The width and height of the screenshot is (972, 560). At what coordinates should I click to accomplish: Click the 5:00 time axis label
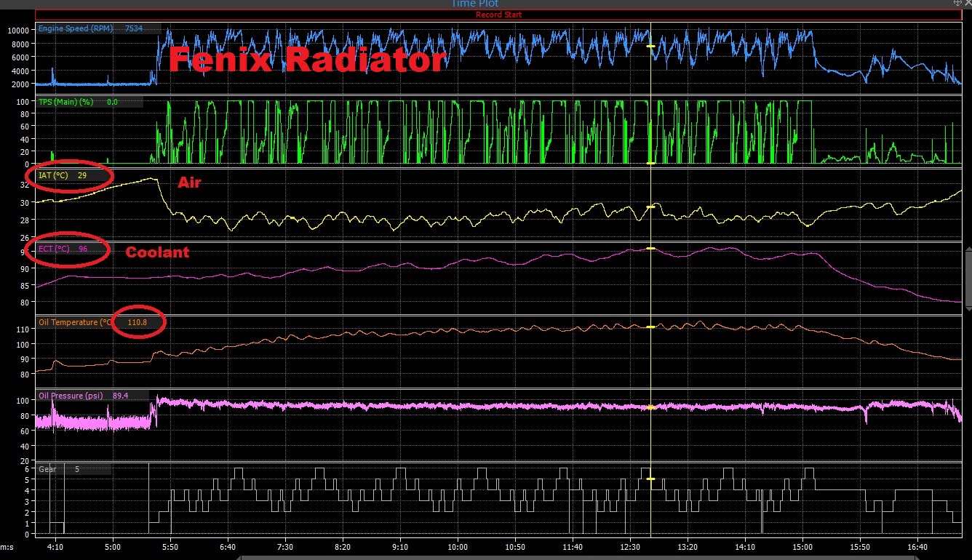point(112,546)
